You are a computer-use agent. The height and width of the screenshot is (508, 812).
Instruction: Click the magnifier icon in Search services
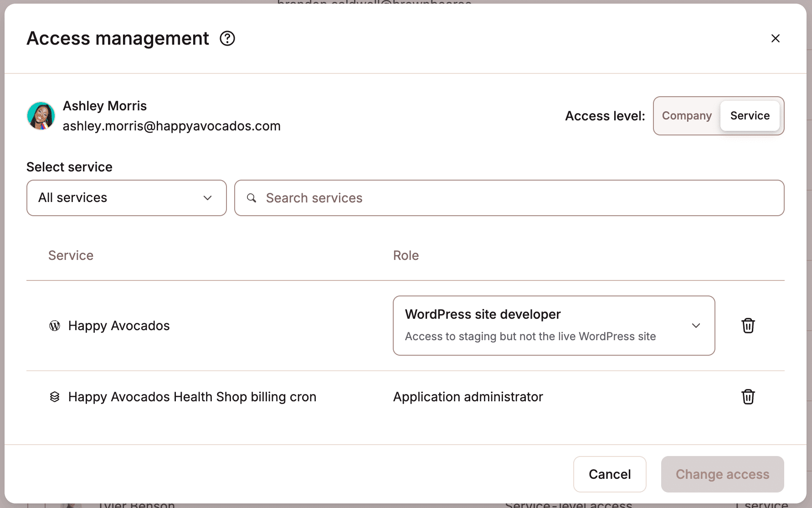[252, 198]
